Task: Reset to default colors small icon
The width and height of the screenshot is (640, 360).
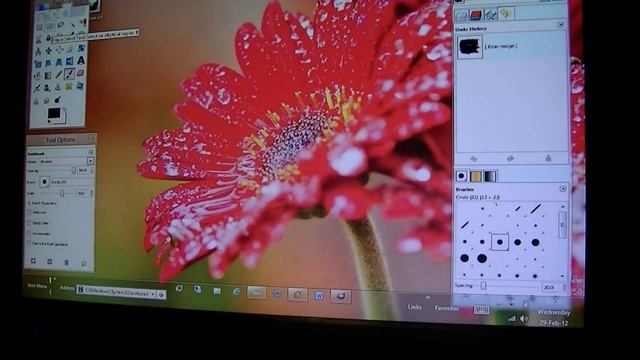Action: pos(49,121)
